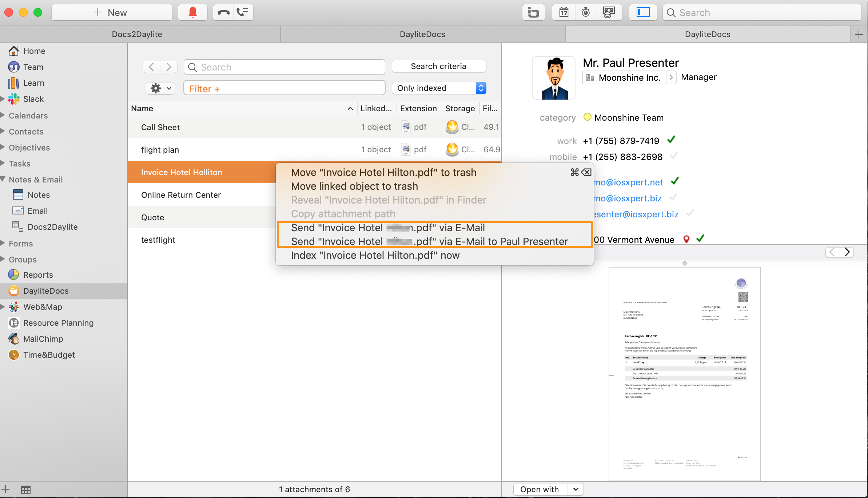
Task: Add a new tab with the plus button
Action: [x=859, y=35]
